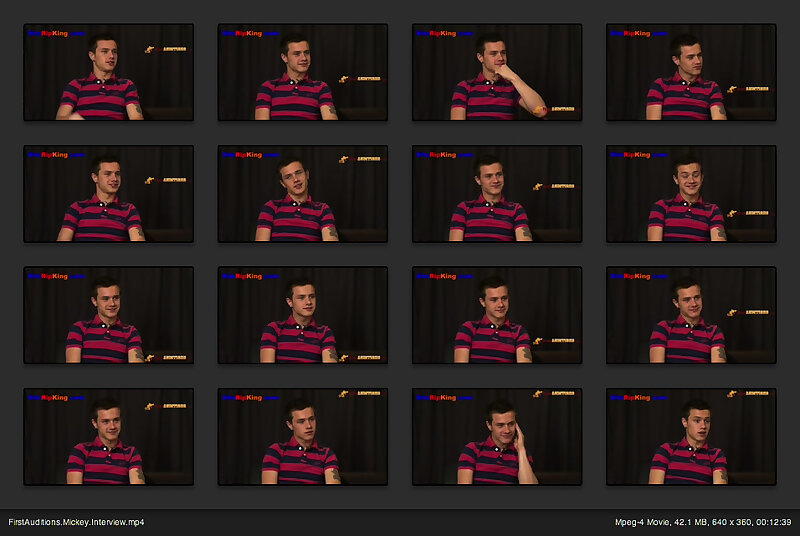Select the thumbnail with hand touching side of head
This screenshot has height=536, width=800.
pos(497,437)
